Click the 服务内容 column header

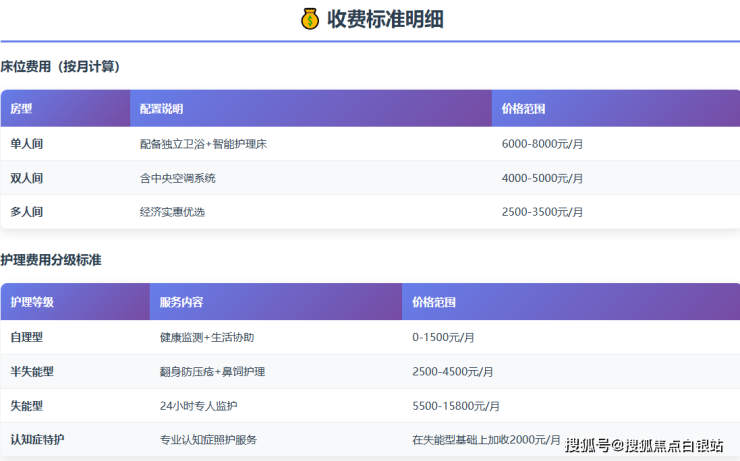point(181,301)
